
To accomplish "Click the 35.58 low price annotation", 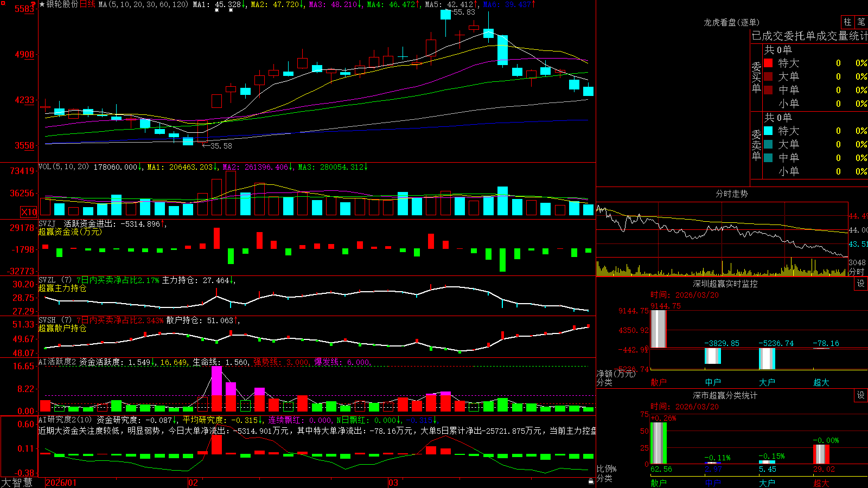I will click(221, 146).
